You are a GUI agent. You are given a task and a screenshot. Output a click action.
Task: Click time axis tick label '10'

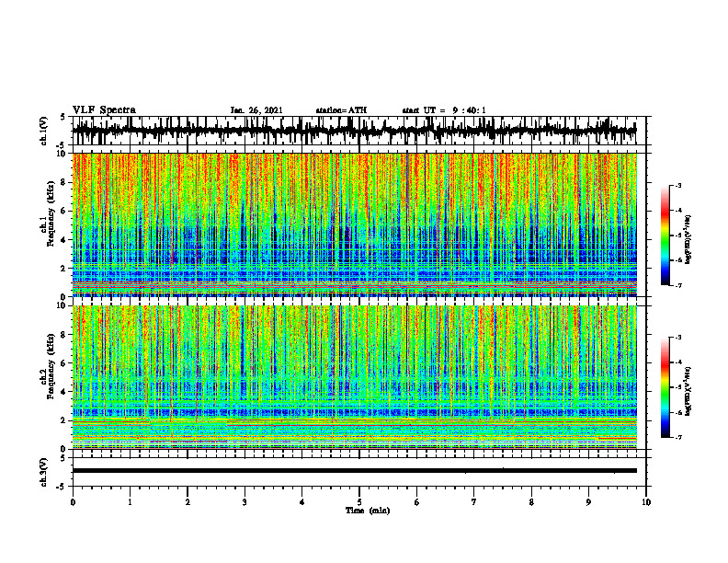point(646,502)
